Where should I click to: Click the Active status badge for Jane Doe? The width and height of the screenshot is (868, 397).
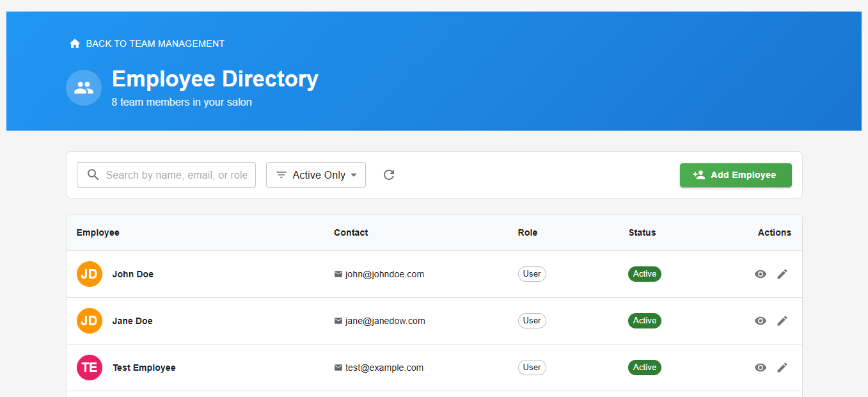645,321
